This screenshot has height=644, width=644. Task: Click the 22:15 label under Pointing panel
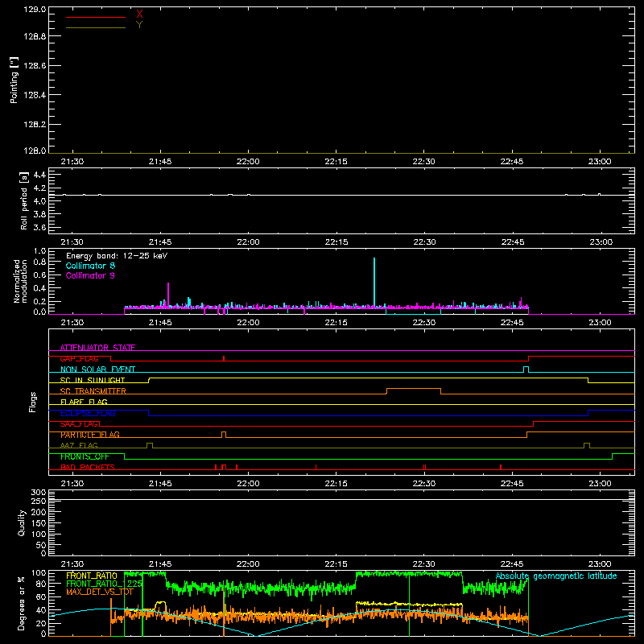pyautogui.click(x=336, y=162)
